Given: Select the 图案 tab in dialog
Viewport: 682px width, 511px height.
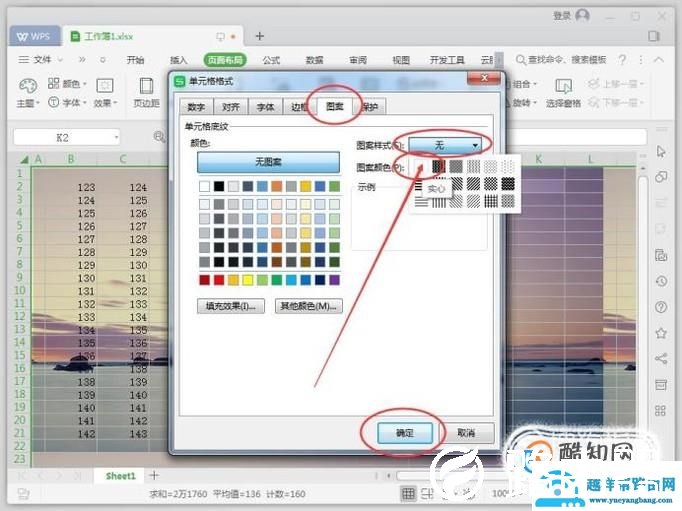Looking at the screenshot, I should 334,106.
